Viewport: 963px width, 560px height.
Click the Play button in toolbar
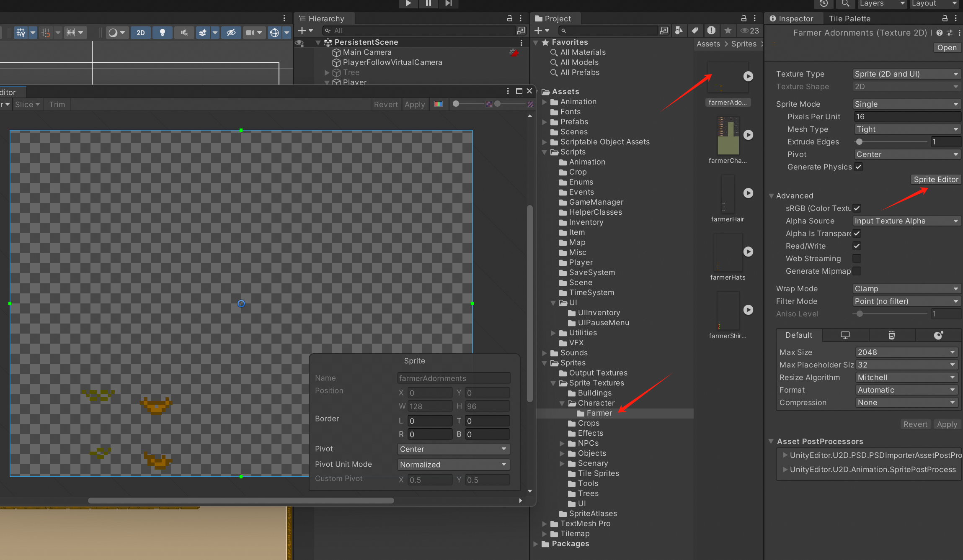(x=408, y=3)
